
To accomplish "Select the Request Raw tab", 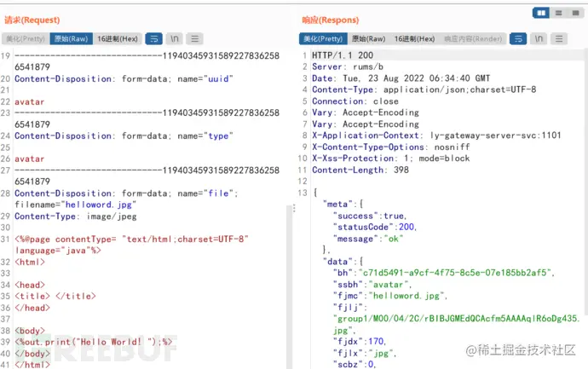I will [72, 38].
